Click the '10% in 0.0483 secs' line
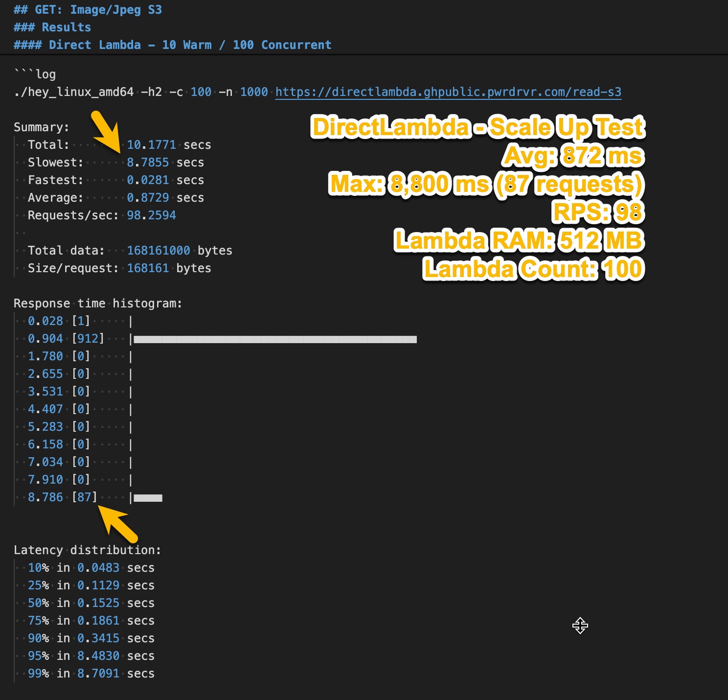 pyautogui.click(x=91, y=568)
